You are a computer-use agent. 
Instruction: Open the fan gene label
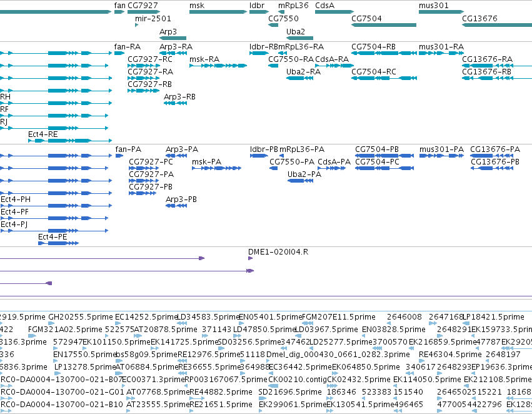click(x=119, y=6)
